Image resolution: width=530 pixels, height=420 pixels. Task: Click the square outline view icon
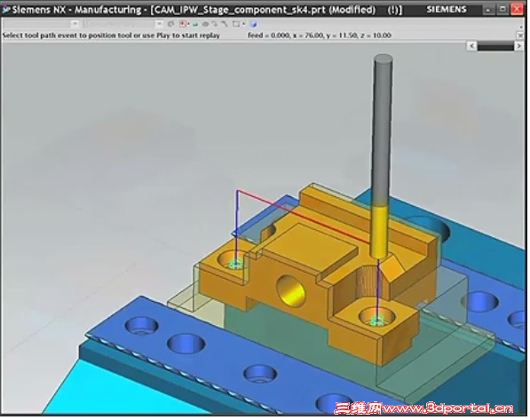point(236,24)
